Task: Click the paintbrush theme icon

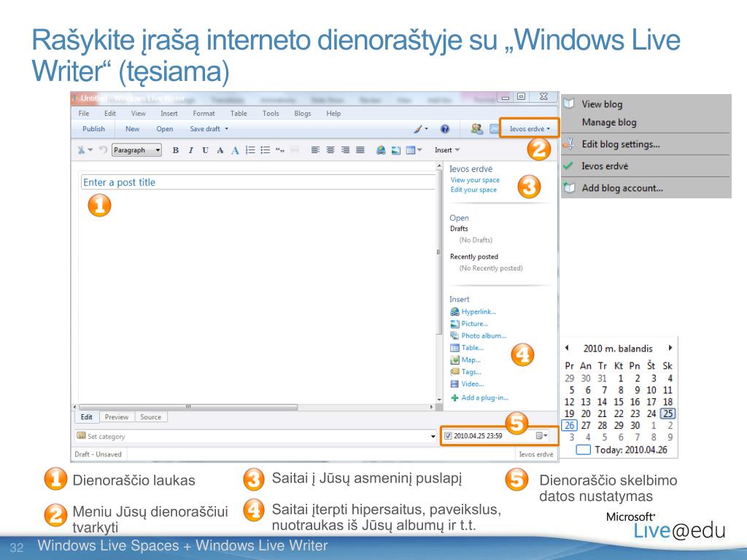Action: tap(418, 128)
